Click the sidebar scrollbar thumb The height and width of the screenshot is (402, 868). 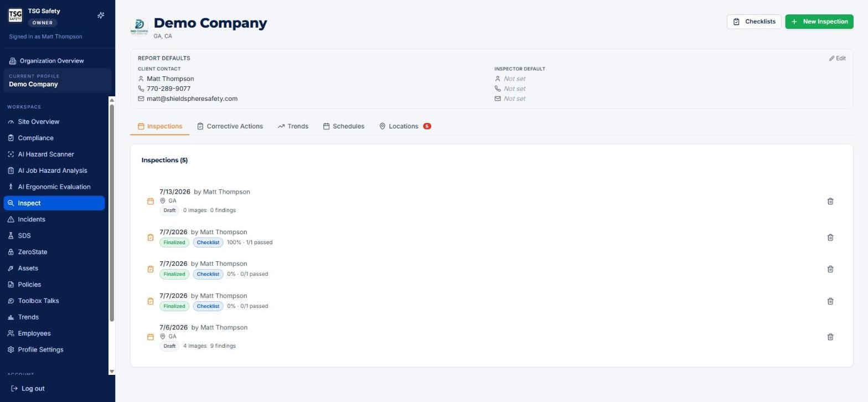click(112, 213)
